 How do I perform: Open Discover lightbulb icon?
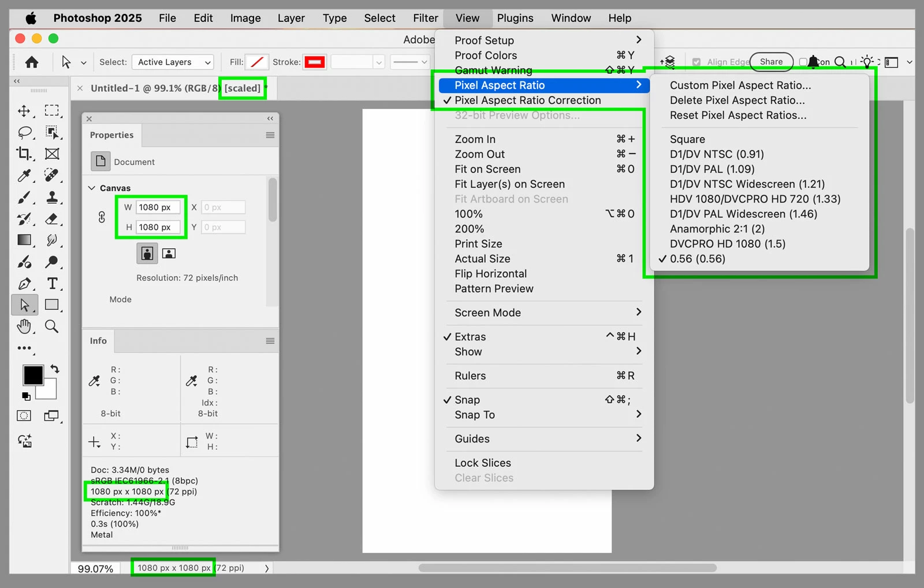867,62
